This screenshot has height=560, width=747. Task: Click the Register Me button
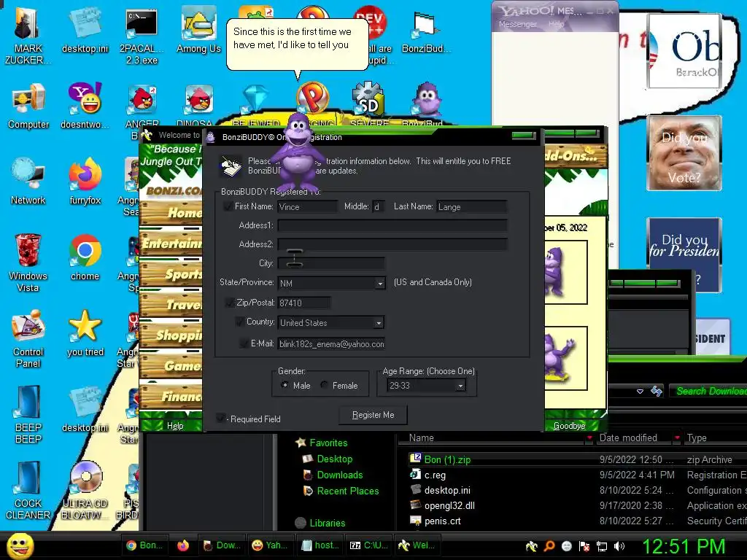pos(373,415)
